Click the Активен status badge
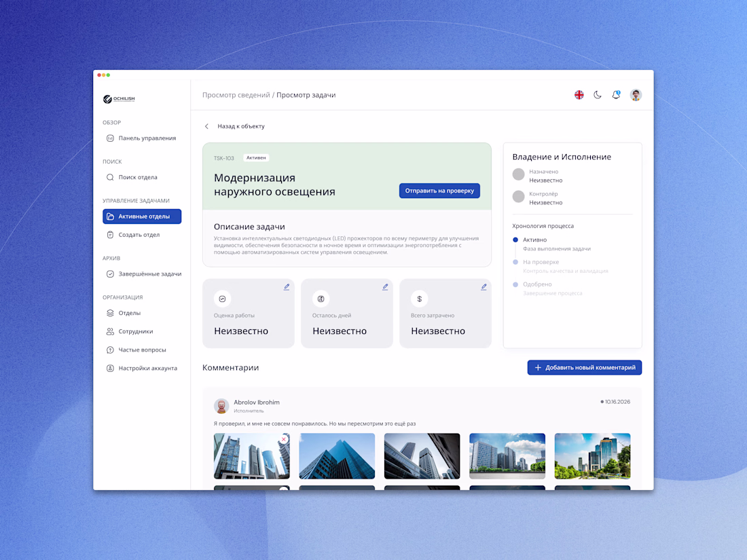The width and height of the screenshot is (747, 560). point(256,157)
